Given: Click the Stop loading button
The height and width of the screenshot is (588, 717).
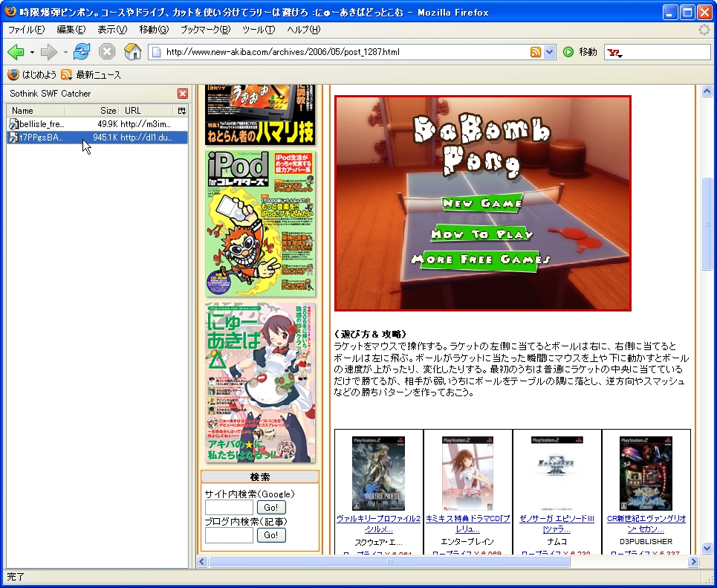Looking at the screenshot, I should (107, 52).
